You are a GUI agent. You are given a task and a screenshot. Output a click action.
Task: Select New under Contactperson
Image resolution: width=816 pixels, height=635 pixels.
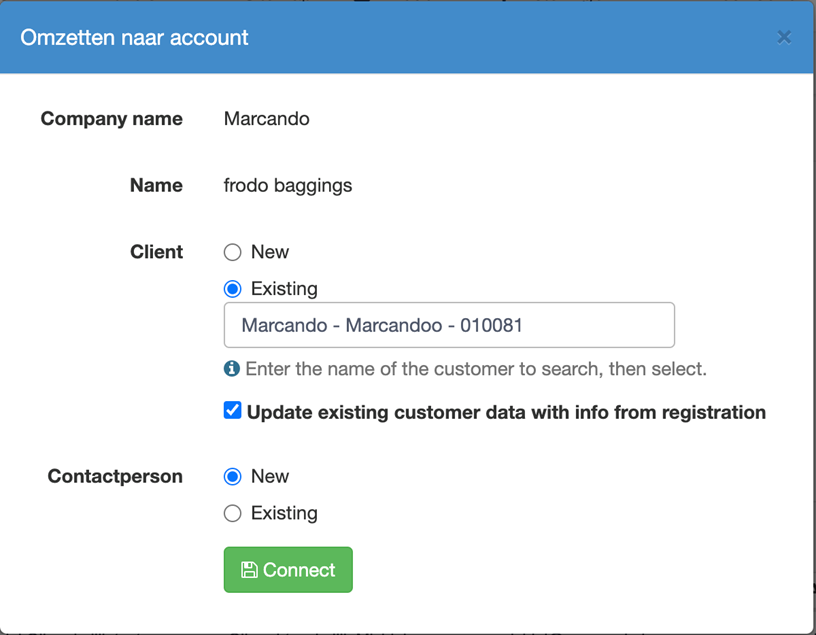click(233, 477)
